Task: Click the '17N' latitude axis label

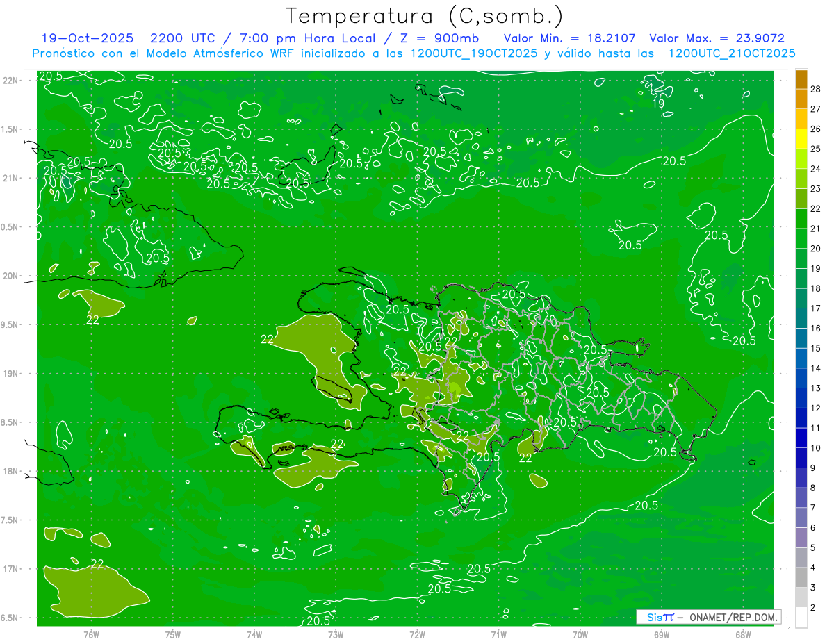Action: tap(10, 569)
